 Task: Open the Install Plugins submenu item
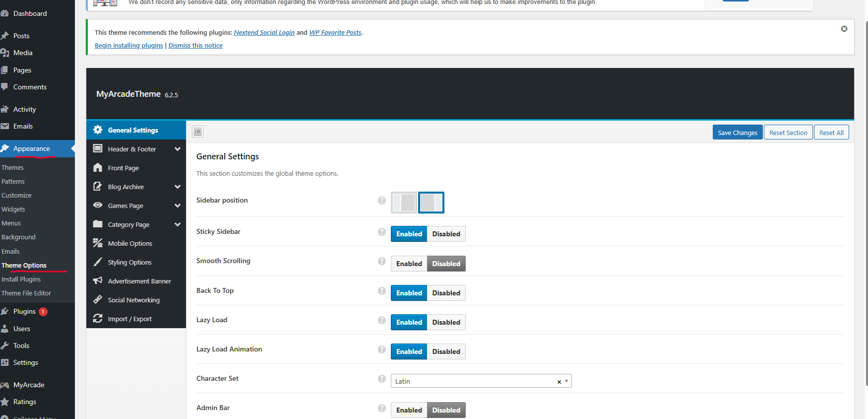pyautogui.click(x=21, y=279)
